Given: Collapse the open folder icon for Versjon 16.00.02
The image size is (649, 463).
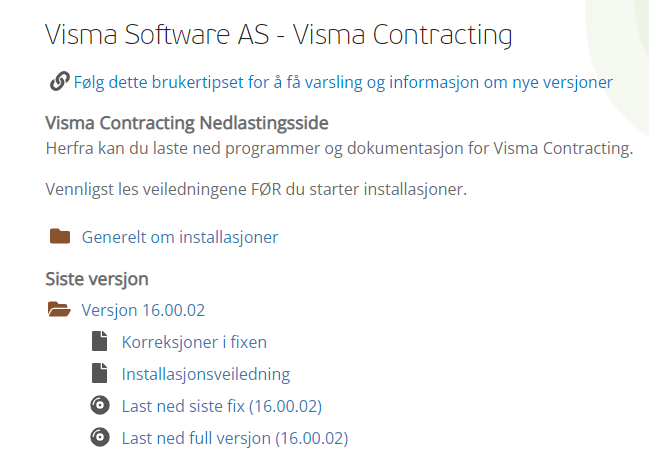Looking at the screenshot, I should (59, 309).
